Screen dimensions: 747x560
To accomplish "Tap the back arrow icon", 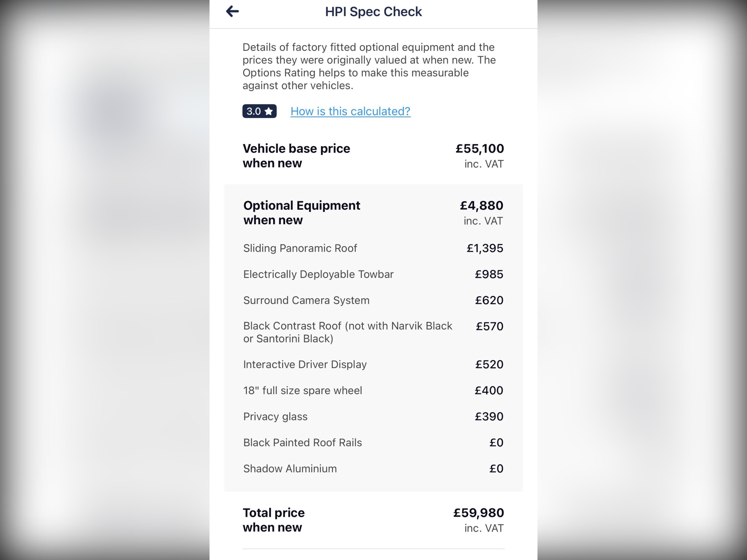I will 232,11.
